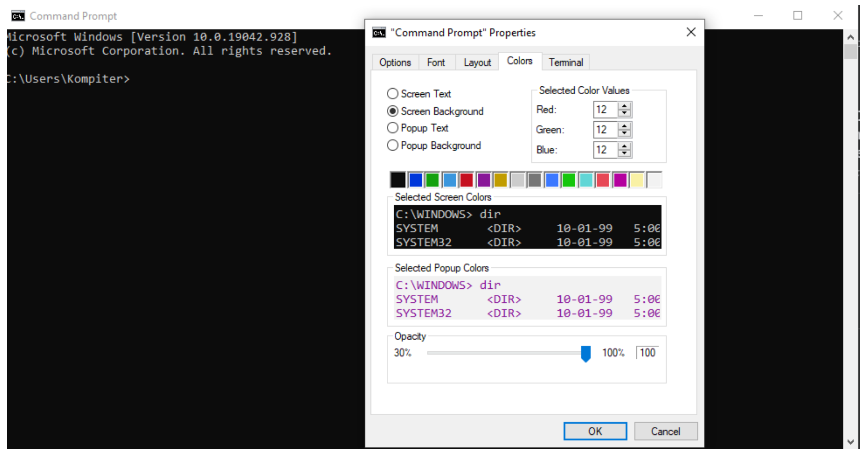Pick the bright red color swatch
The image size is (868, 455).
click(603, 180)
